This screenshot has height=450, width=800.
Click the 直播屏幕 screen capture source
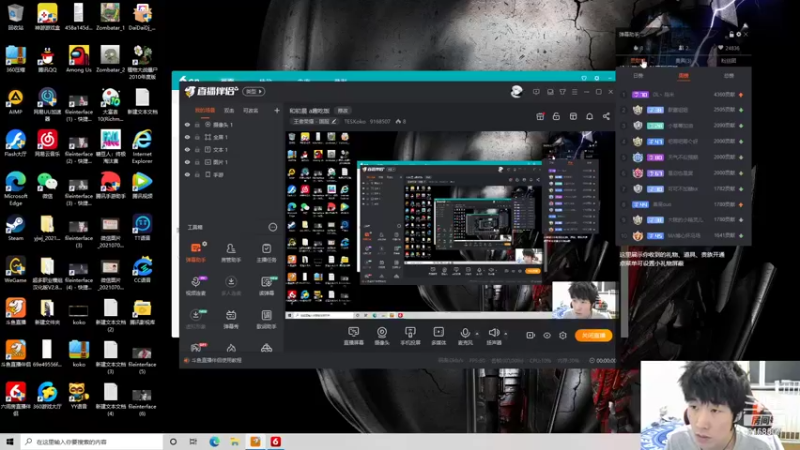354,336
